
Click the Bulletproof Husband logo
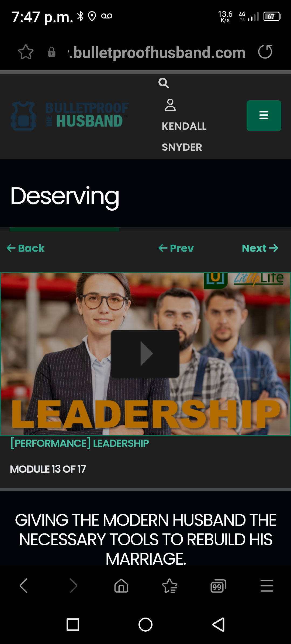(70, 116)
